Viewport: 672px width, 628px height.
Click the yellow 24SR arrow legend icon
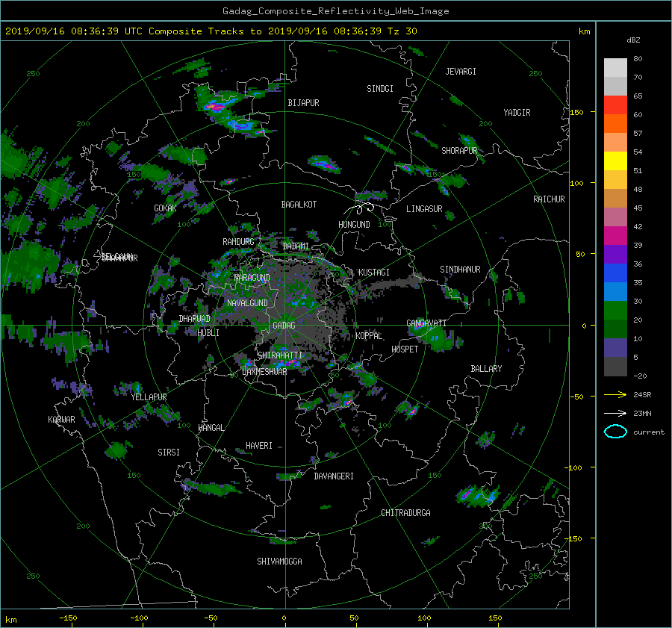click(615, 394)
